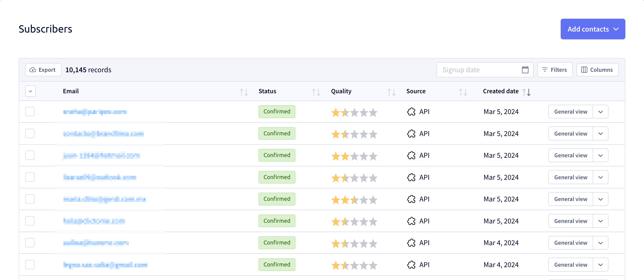Viewport: 644px width, 280px height.
Task: Open the Add contacts dropdown
Action: tap(592, 29)
